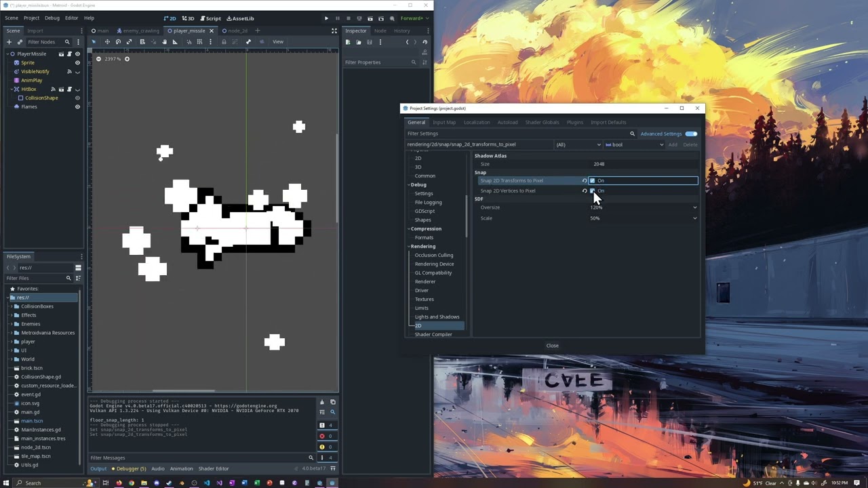The height and width of the screenshot is (488, 868).
Task: Open the script attached to PlayerMissile
Action: click(69, 54)
